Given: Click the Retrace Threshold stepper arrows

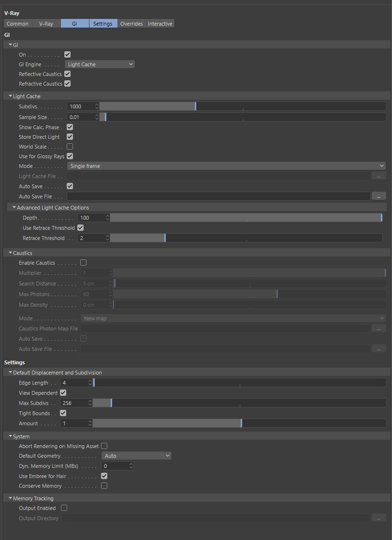Looking at the screenshot, I should coord(107,238).
